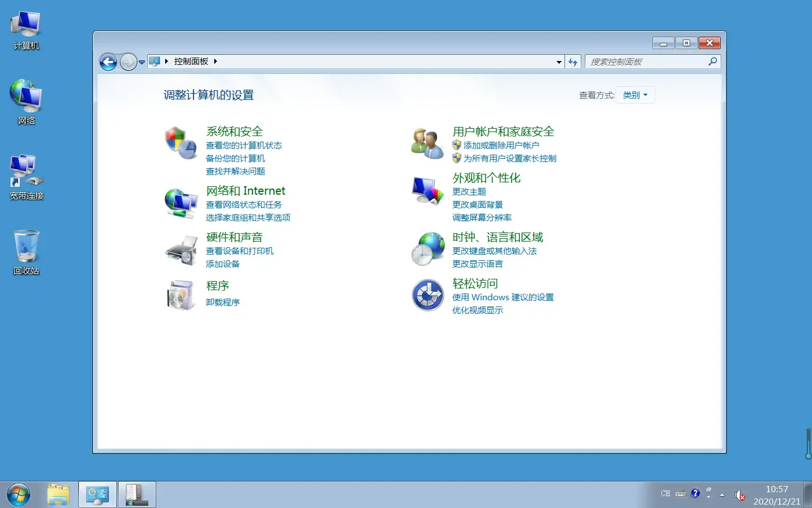Click the 外观和个性化 monitor icon
The width and height of the screenshot is (812, 508).
tap(427, 191)
